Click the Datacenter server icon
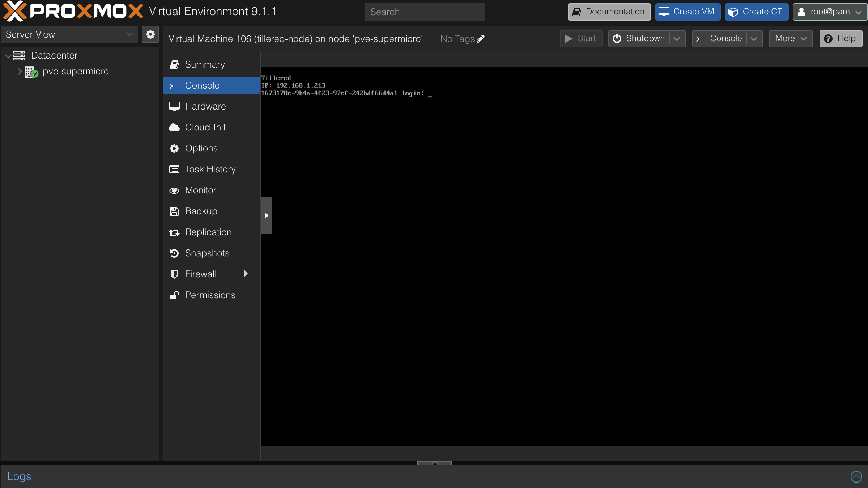The image size is (868, 488). tap(19, 55)
